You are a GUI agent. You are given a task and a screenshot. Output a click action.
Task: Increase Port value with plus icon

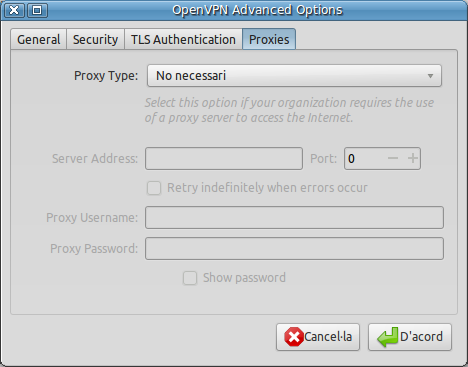[x=413, y=158]
